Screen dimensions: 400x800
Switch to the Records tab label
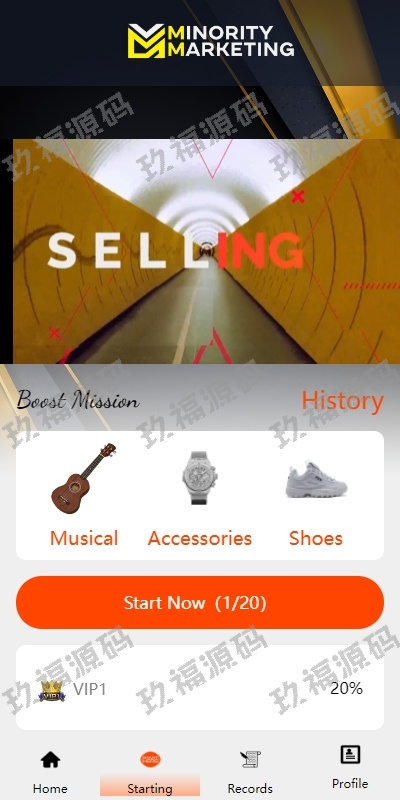250,788
